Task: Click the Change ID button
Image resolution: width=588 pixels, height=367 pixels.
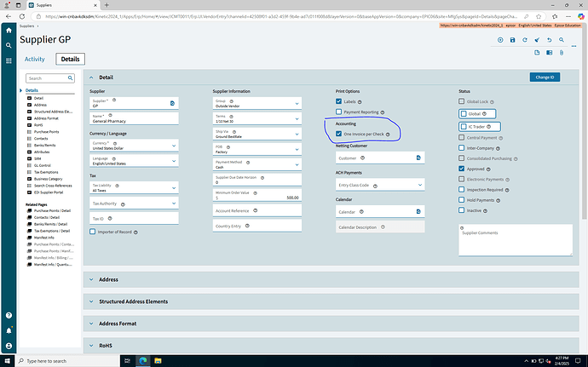Action: pos(545,77)
